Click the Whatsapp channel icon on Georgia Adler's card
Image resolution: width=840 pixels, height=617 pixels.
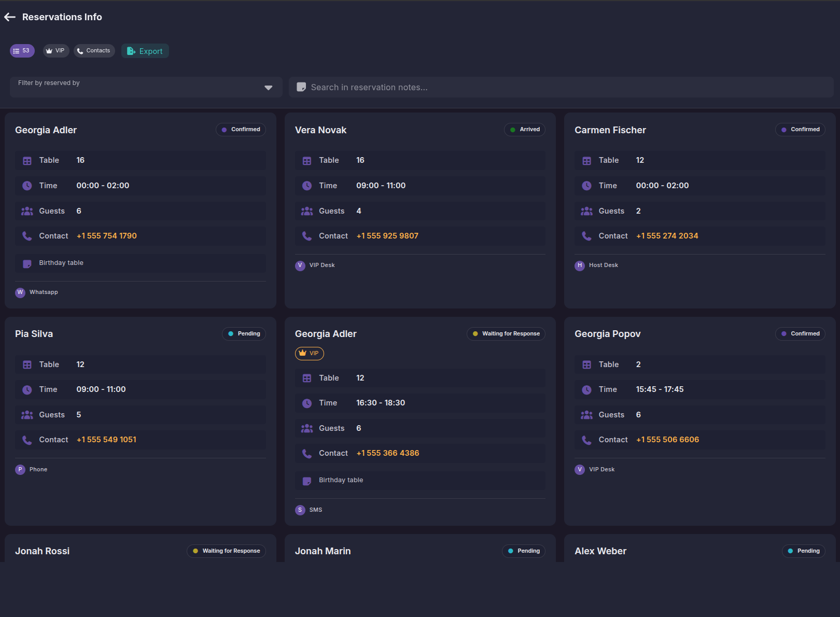[x=20, y=292]
